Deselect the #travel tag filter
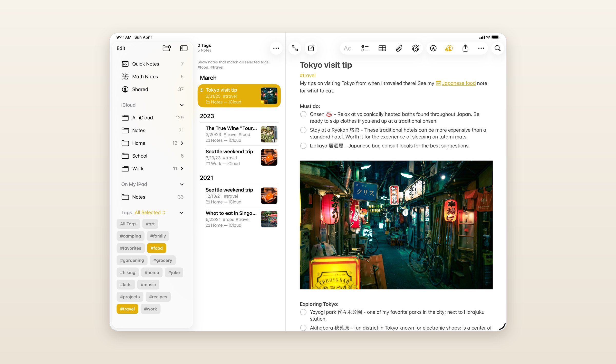 (x=127, y=309)
